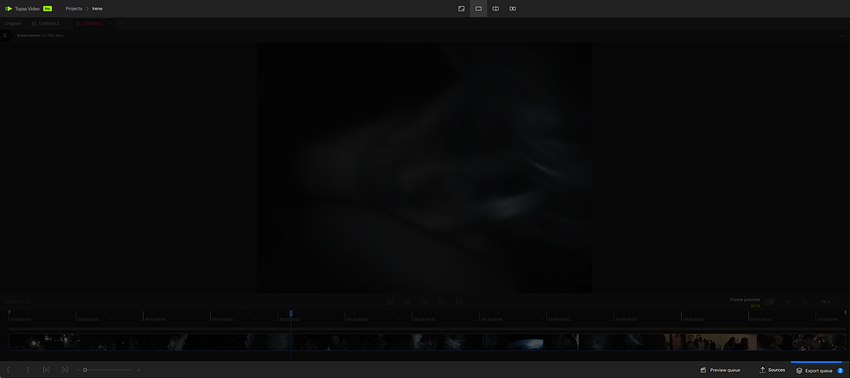This screenshot has width=850, height=378.
Task: Open the Sources panel
Action: tap(772, 370)
